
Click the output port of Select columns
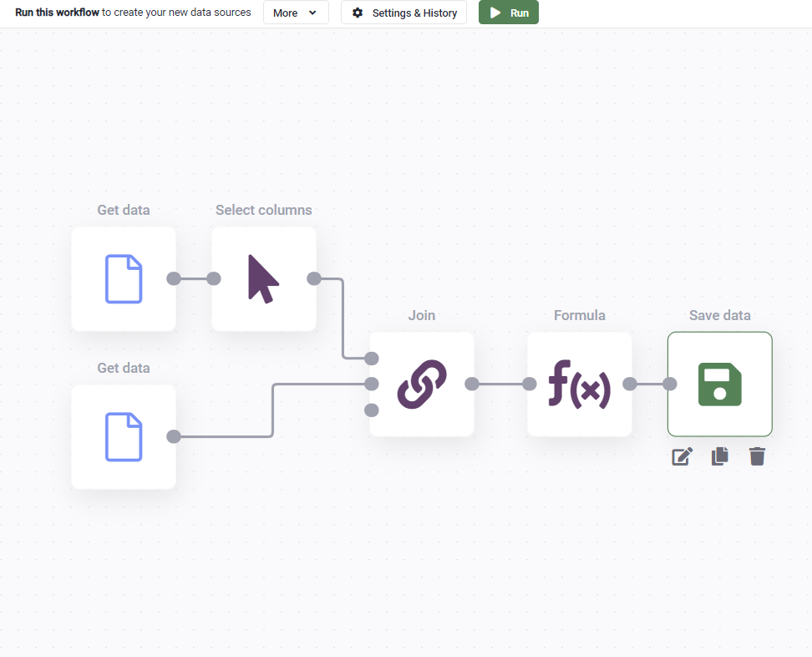[315, 278]
